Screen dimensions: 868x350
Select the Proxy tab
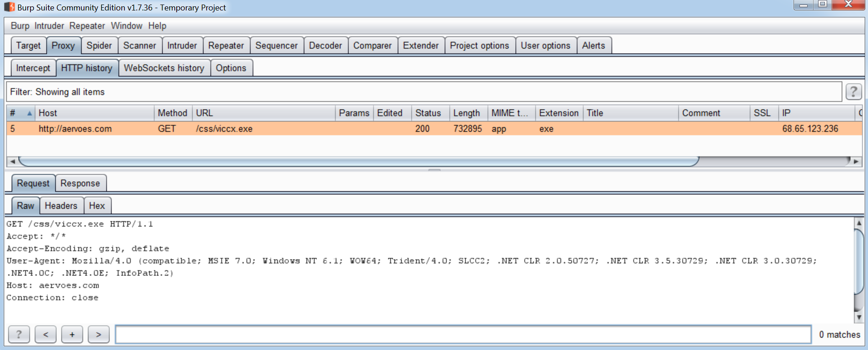click(x=63, y=45)
